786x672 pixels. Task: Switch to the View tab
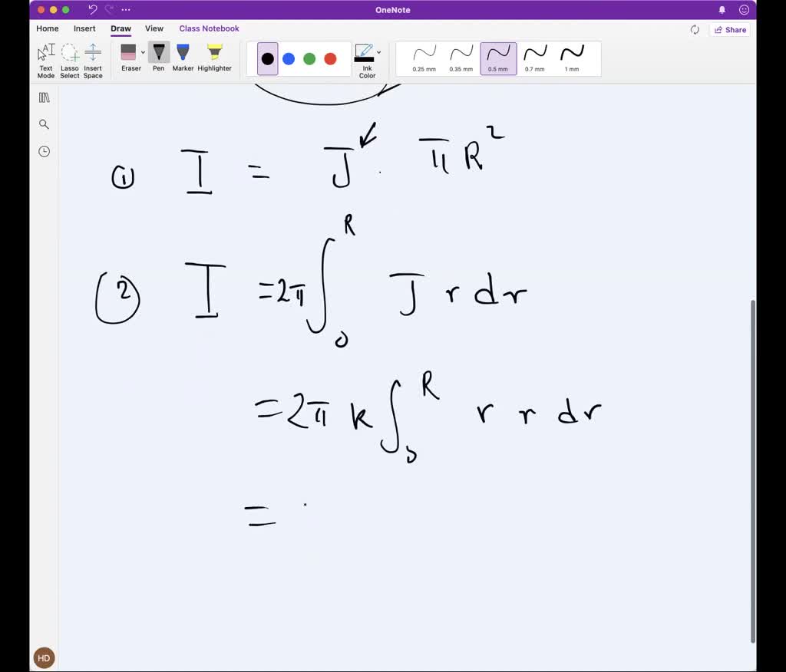click(x=154, y=28)
